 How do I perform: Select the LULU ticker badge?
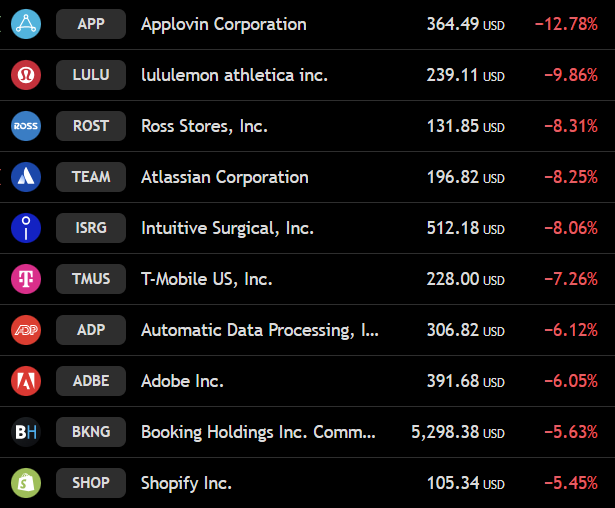91,75
